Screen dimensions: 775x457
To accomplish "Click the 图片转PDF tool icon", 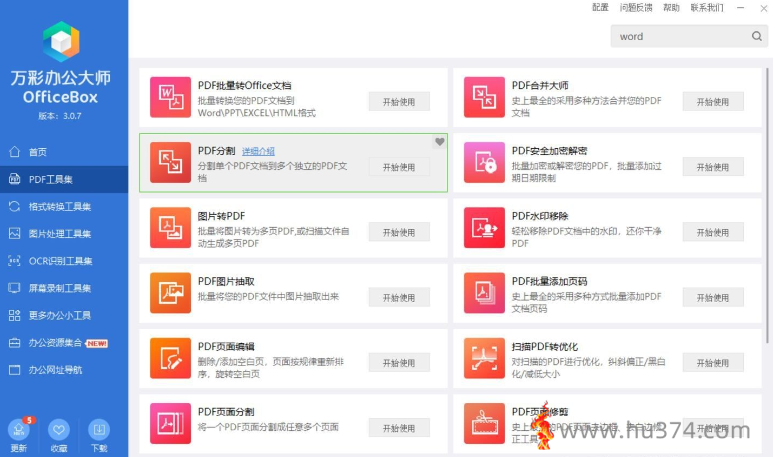I will (x=171, y=228).
